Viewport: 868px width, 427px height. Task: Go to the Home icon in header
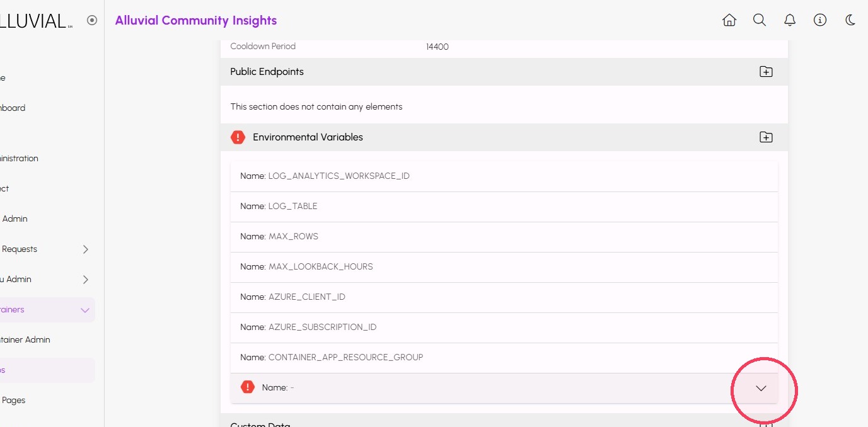729,20
